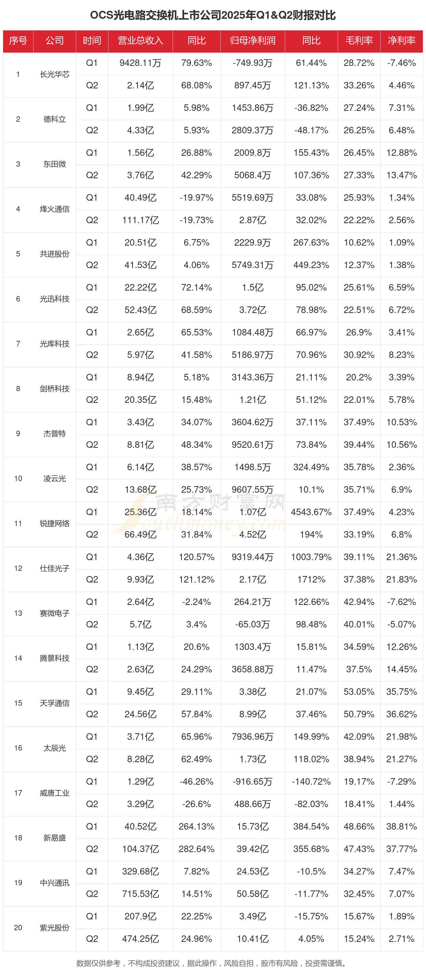Click the 4543.67% growth value
426x980 pixels.
[x=311, y=512]
